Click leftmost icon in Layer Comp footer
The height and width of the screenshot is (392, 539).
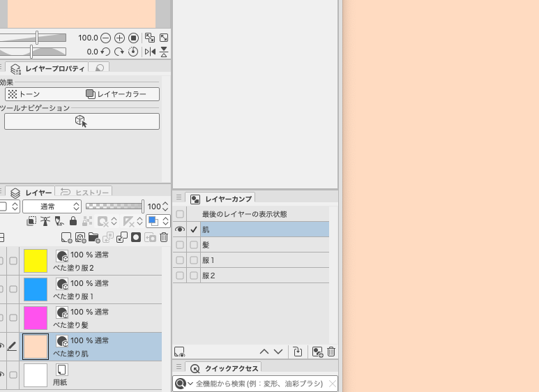[179, 352]
